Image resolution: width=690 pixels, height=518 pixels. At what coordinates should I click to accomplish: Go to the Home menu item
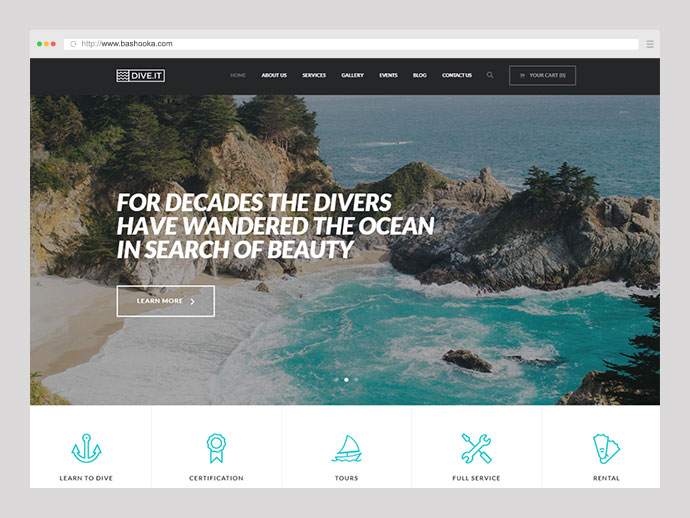[x=238, y=75]
